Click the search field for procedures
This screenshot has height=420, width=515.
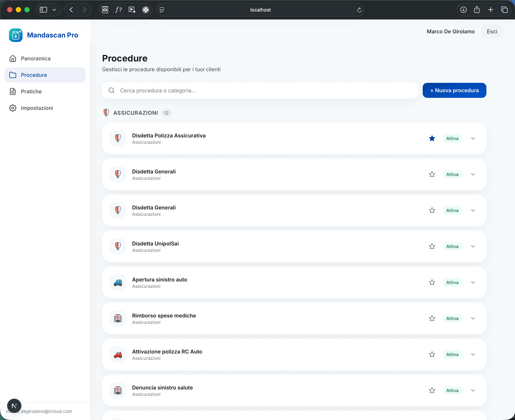[x=241, y=90]
